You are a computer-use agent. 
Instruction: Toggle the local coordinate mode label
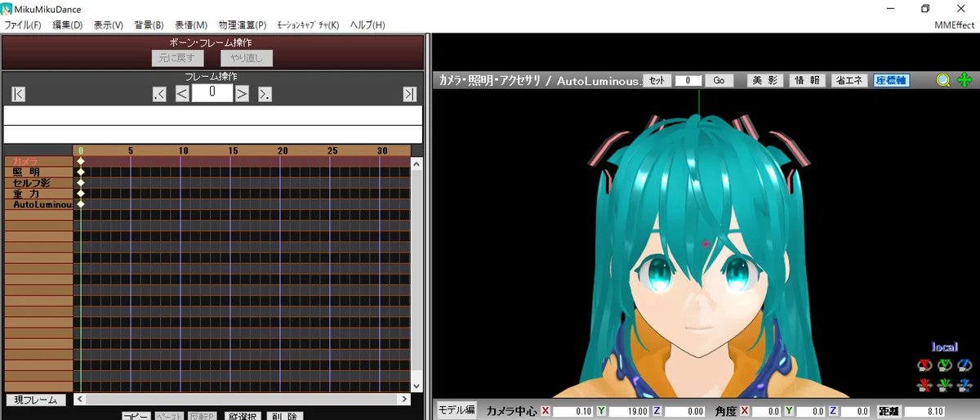[x=944, y=347]
